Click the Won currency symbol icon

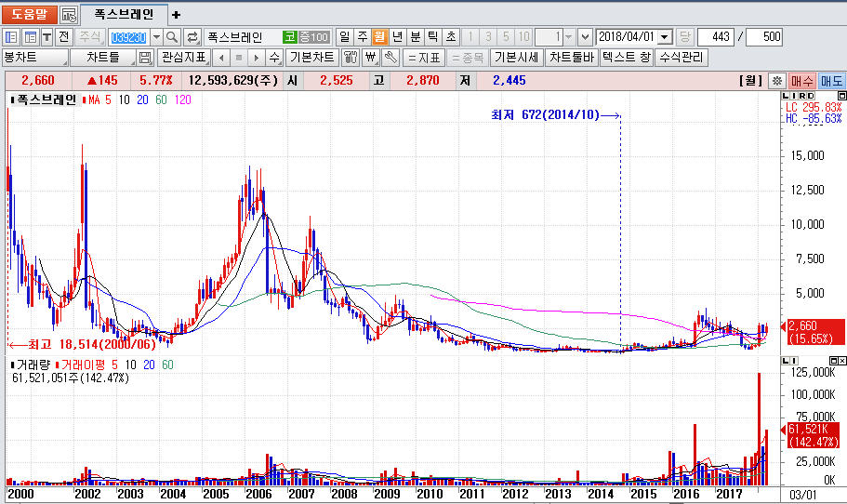pyautogui.click(x=371, y=58)
